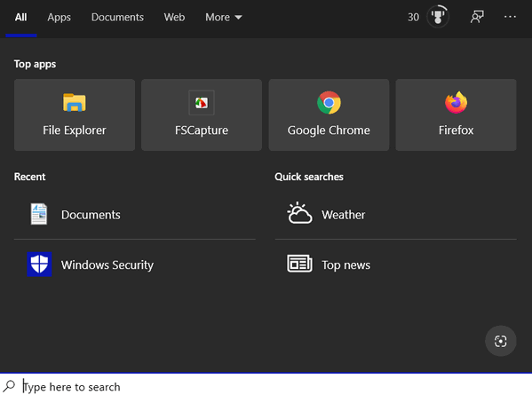
Task: Click the Microsoft Rewards trophy icon
Action: pyautogui.click(x=438, y=17)
